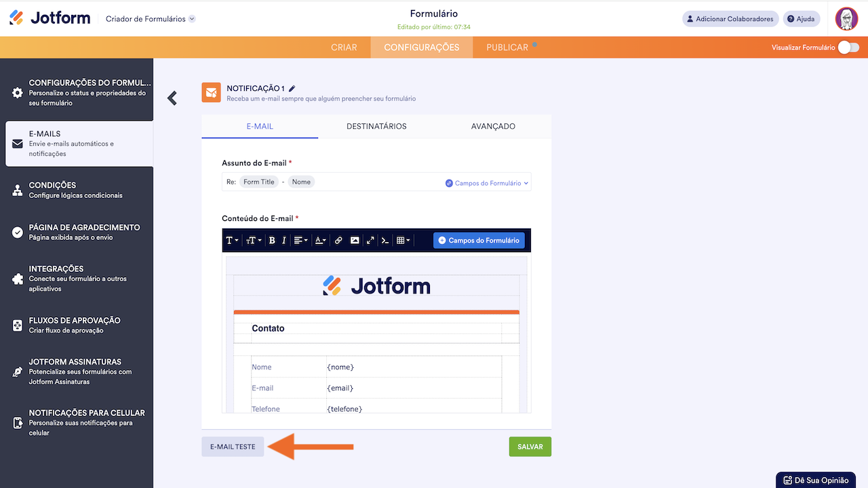Click the {nome} placeholder text
868x488 pixels.
(340, 367)
